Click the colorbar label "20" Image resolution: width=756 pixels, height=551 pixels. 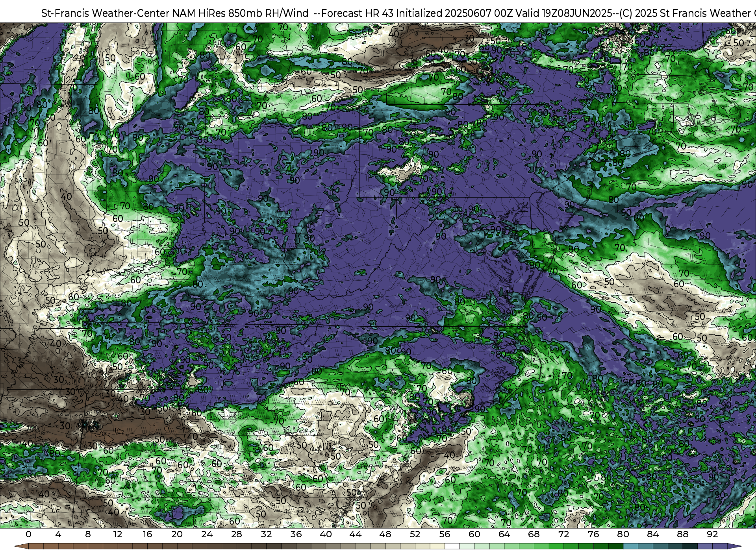(x=177, y=534)
